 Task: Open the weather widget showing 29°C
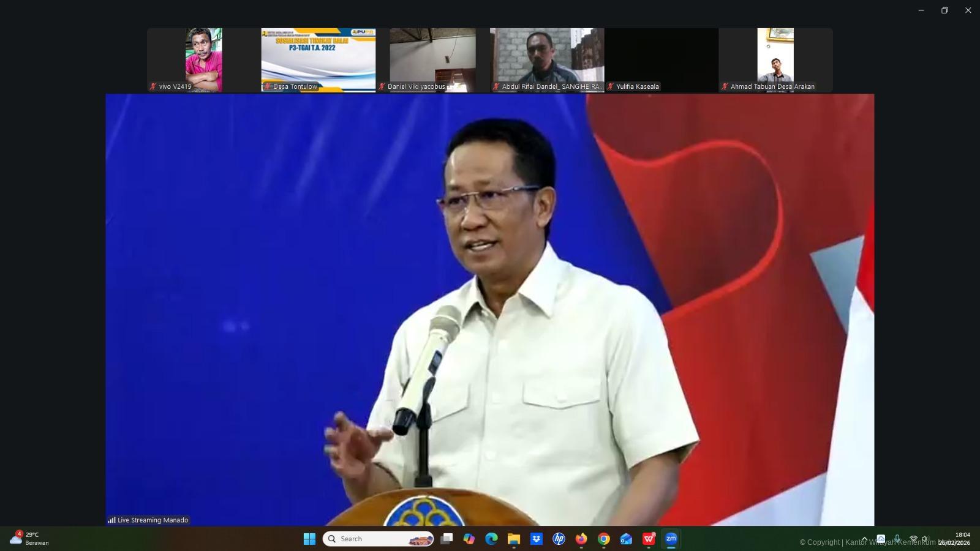[x=29, y=539]
